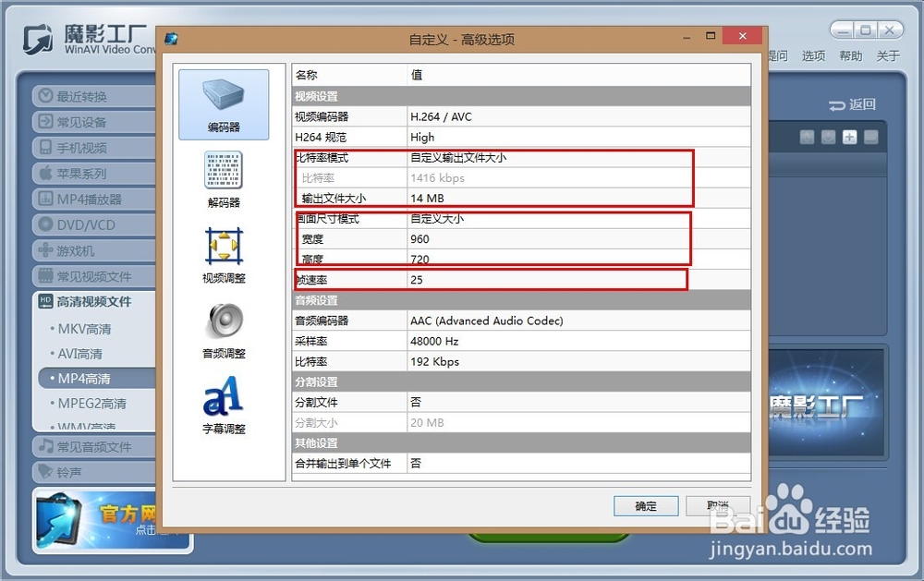Click the add plus icon in main window
Image resolution: width=924 pixels, height=581 pixels.
pos(850,138)
